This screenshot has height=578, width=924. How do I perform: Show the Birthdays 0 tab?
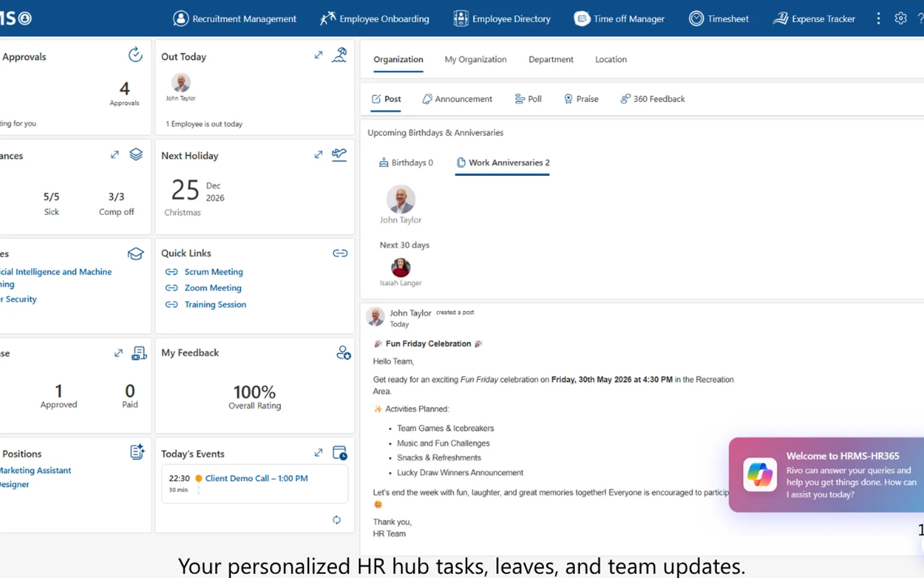pos(406,163)
